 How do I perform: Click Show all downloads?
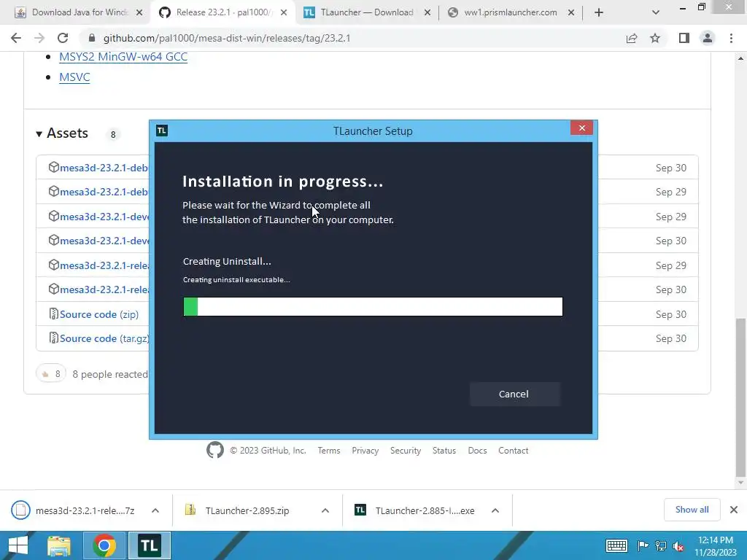(692, 510)
